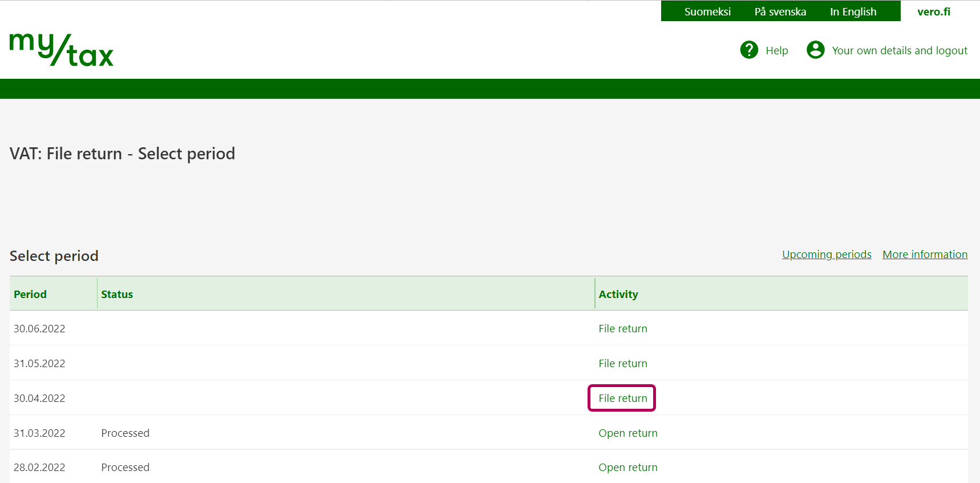Click the Processed status for 31.03.2022
Image resolution: width=980 pixels, height=483 pixels.
pos(125,433)
